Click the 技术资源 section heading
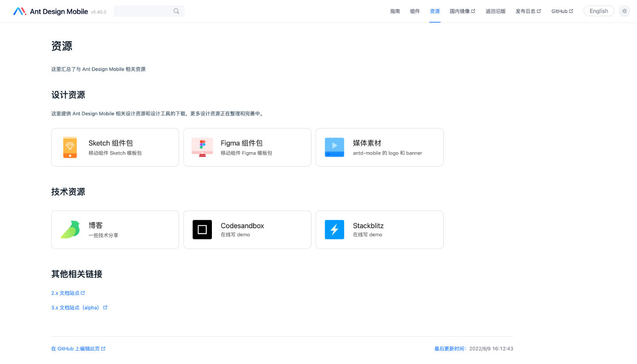 point(68,192)
